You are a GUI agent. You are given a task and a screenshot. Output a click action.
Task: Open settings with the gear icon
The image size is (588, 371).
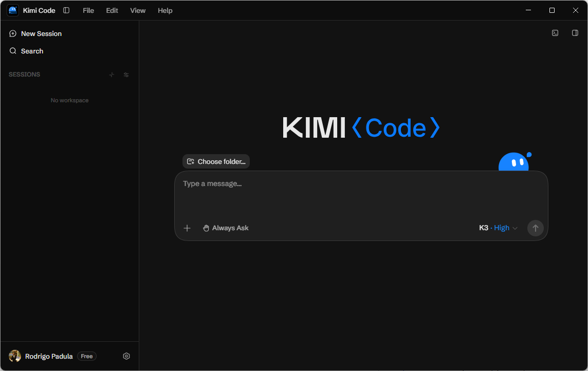[126, 357]
